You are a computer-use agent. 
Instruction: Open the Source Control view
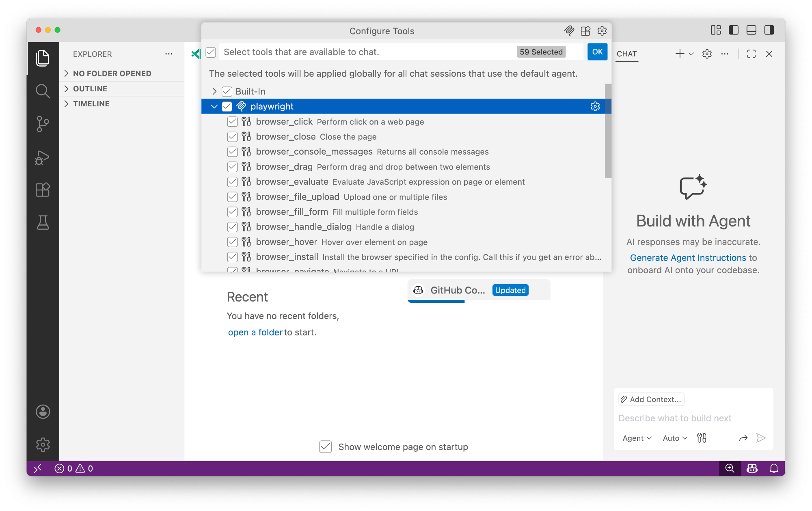[43, 124]
